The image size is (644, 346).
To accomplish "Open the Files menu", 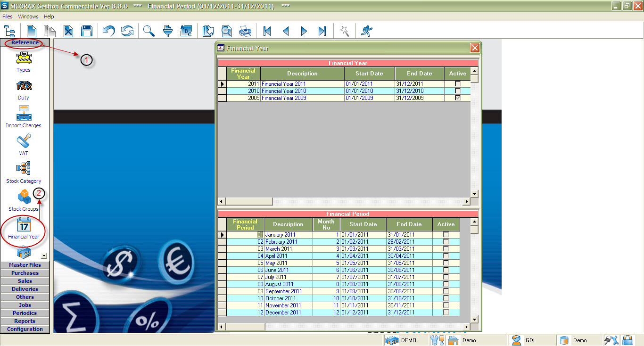I will 8,16.
